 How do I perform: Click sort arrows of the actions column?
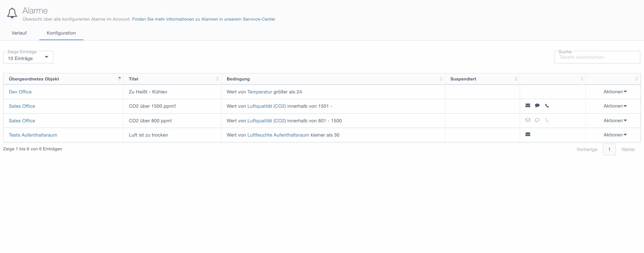pyautogui.click(x=637, y=79)
